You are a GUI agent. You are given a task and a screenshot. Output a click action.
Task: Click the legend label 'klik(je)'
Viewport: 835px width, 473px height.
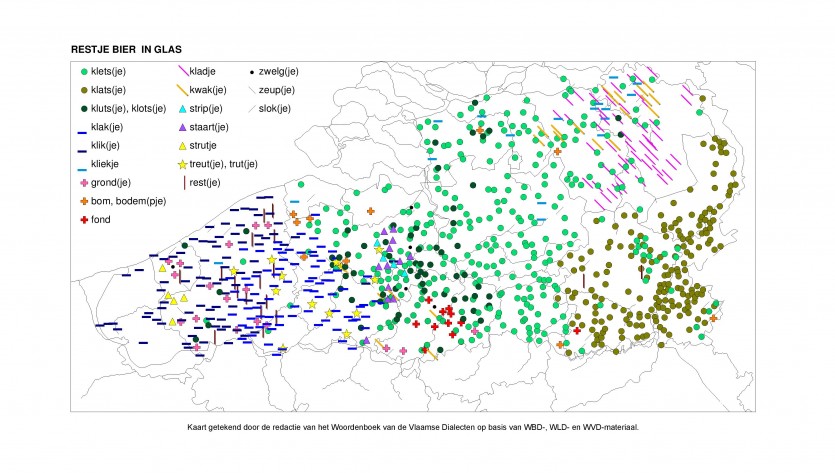coord(105,145)
